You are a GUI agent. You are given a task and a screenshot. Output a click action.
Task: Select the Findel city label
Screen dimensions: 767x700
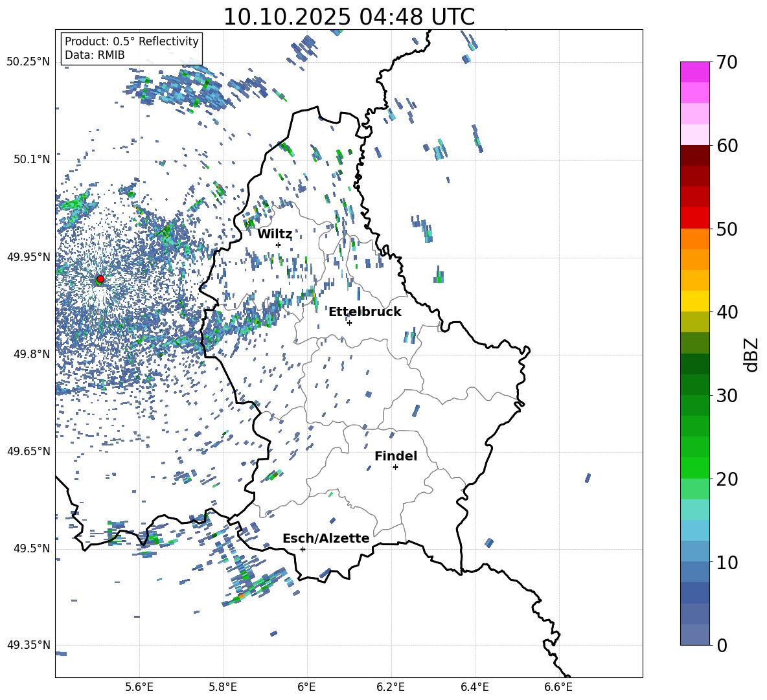click(x=396, y=456)
